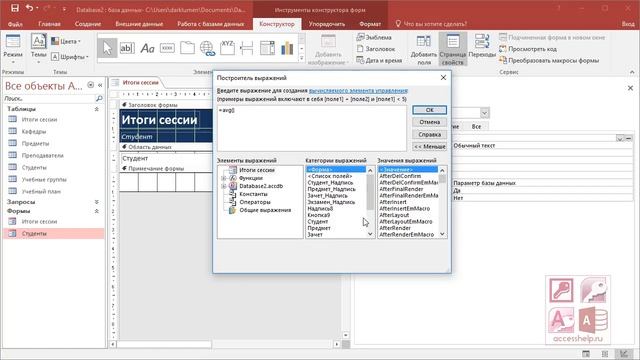Collapse navigation pane with « button

[100, 85]
